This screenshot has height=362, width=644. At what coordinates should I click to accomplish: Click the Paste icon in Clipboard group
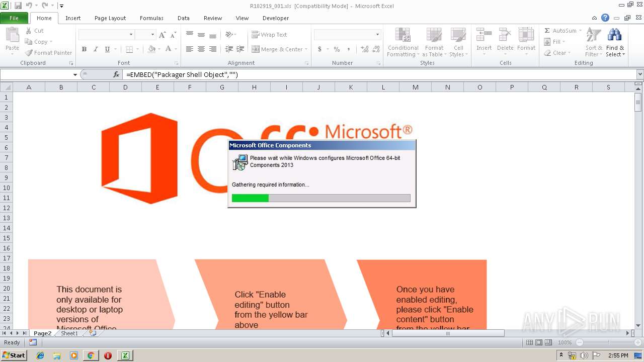click(12, 35)
